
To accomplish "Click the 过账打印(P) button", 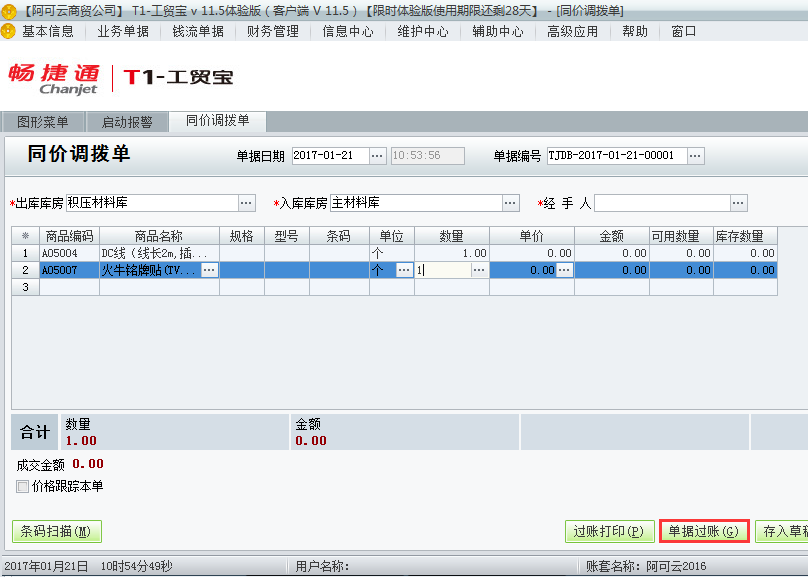I will pyautogui.click(x=610, y=531).
